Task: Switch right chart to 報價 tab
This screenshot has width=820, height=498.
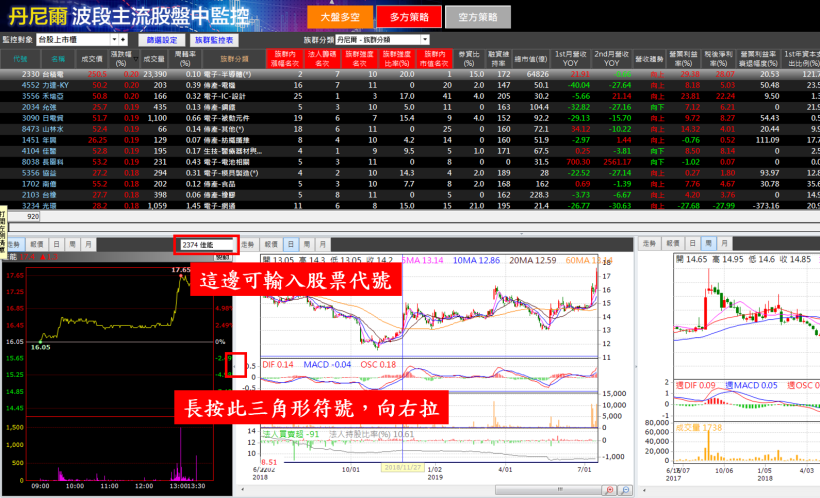Action: [x=673, y=243]
